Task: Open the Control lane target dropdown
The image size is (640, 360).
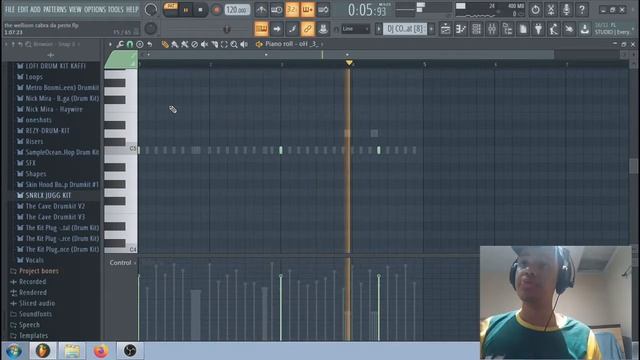Action: click(x=123, y=263)
